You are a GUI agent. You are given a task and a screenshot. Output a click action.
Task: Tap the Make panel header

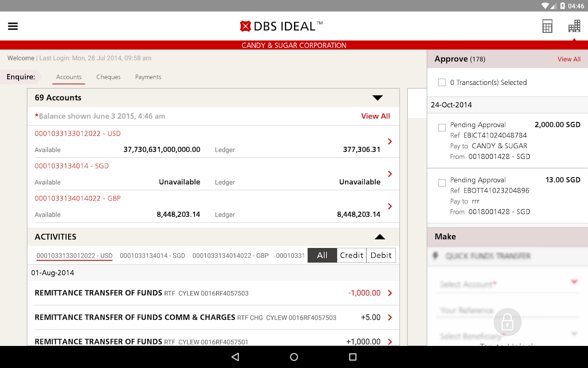[508, 237]
